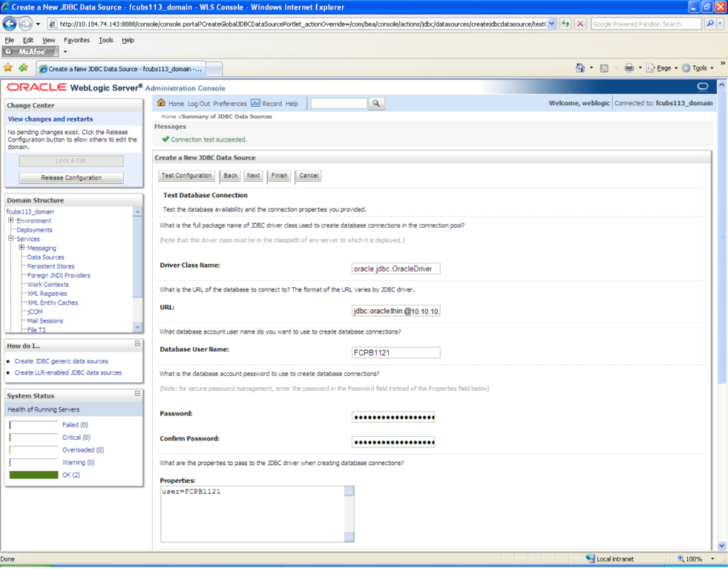728x569 pixels.
Task: Click the Domain Structure scrollbar down arrow
Action: (x=138, y=327)
